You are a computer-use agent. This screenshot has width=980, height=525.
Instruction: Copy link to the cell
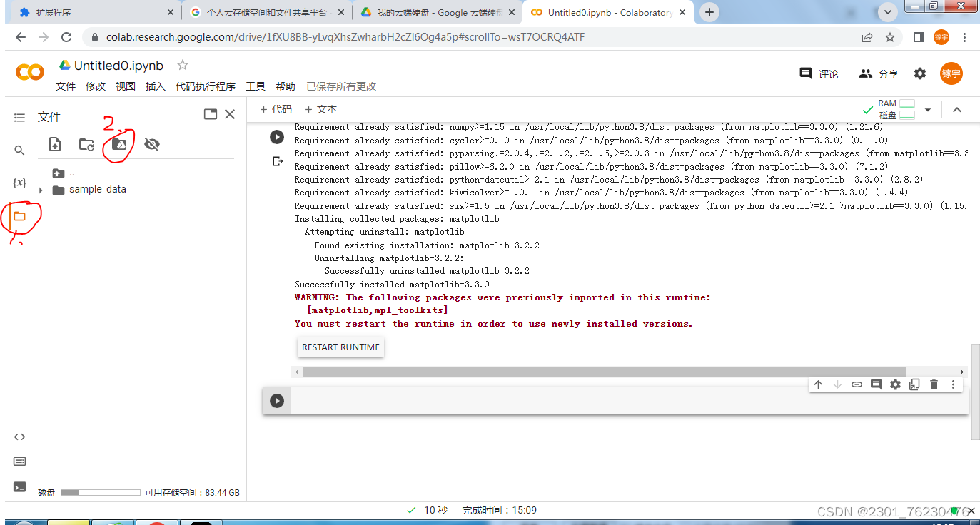click(x=857, y=384)
